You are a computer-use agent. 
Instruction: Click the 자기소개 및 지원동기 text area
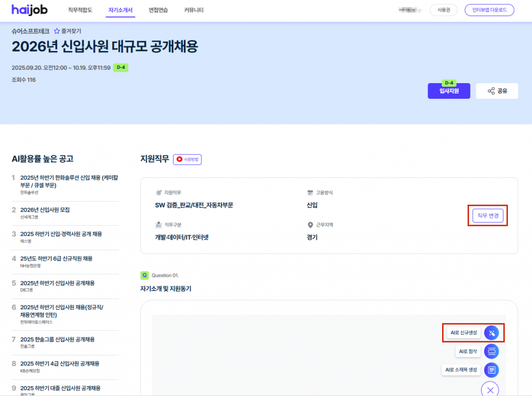(x=291, y=353)
